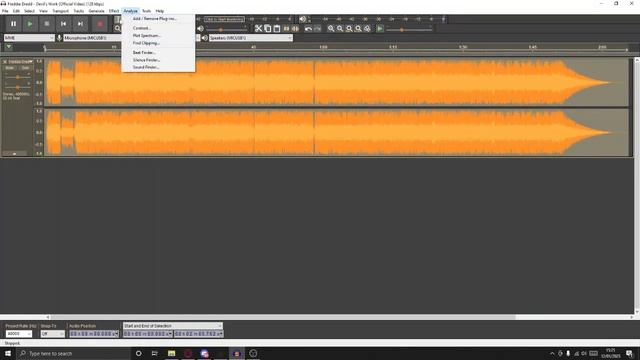Click the Copy icon in edit toolbar
Viewport: 640px width, 360px height.
pyautogui.click(x=268, y=29)
